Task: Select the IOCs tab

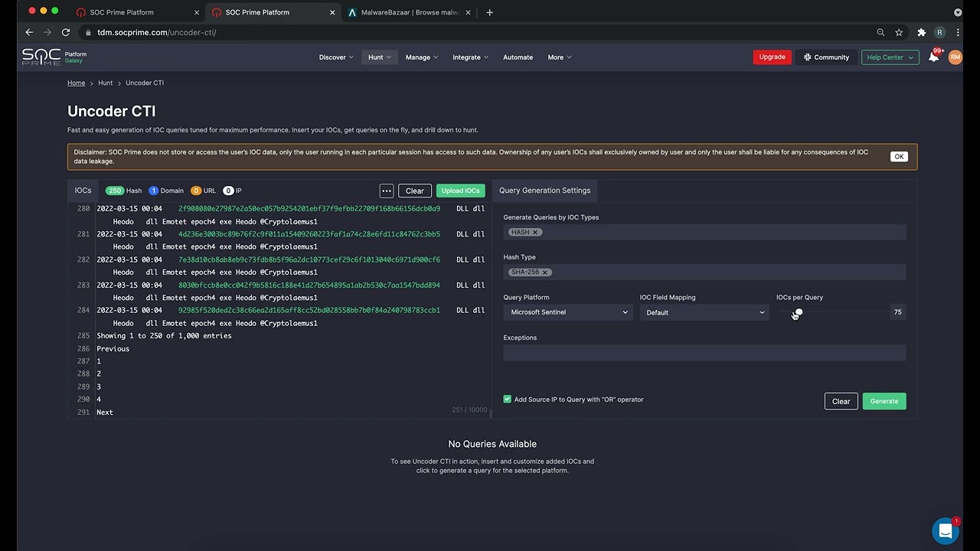Action: (x=83, y=191)
